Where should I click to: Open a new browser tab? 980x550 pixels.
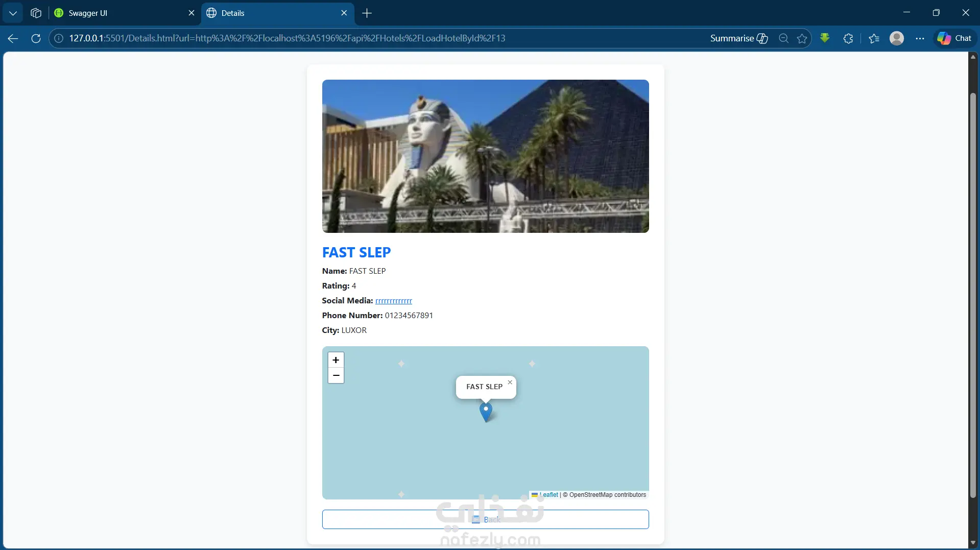click(367, 13)
